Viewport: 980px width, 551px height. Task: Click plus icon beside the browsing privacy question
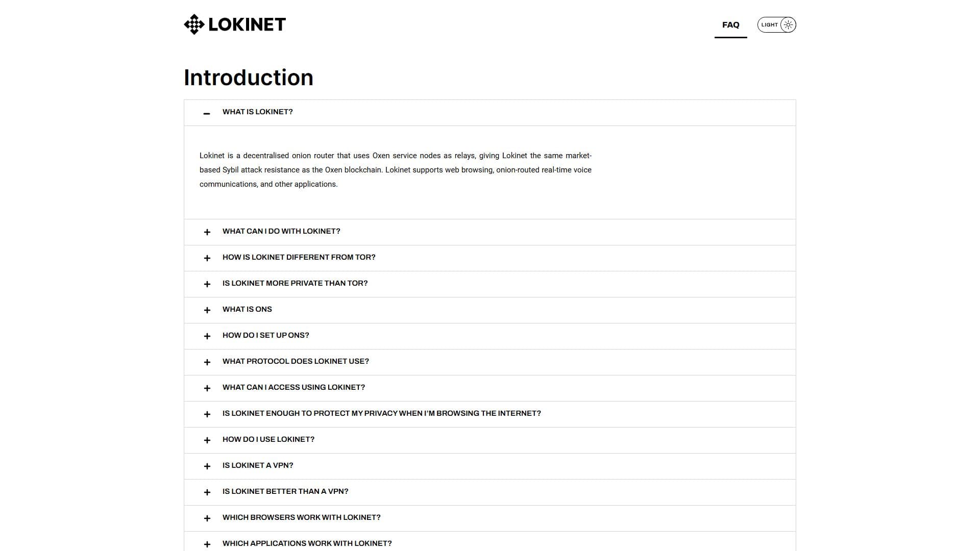click(207, 414)
